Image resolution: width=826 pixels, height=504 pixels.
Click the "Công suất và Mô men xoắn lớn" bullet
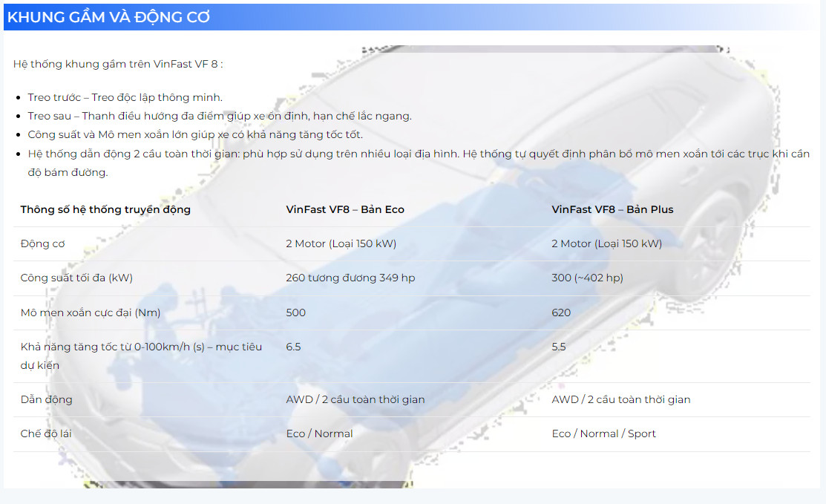(x=194, y=134)
